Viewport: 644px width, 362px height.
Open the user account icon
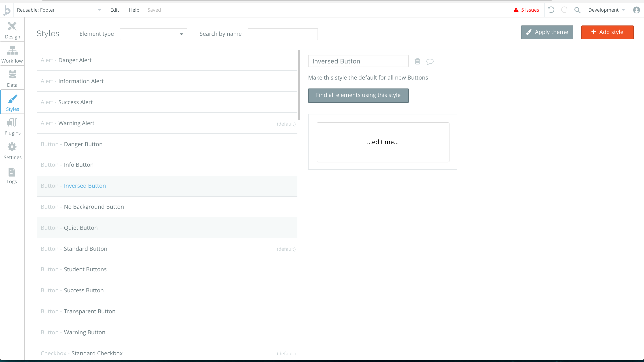pos(636,10)
